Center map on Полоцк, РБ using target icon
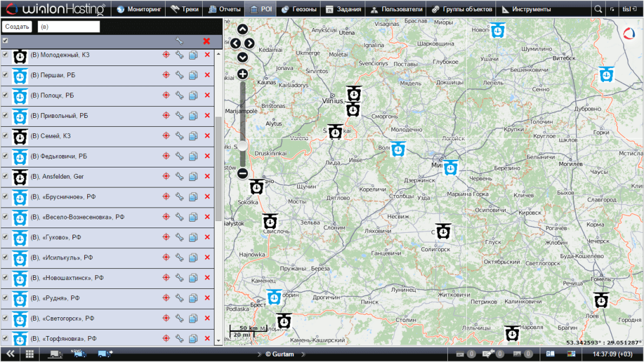The height and width of the screenshot is (362, 644). [166, 96]
